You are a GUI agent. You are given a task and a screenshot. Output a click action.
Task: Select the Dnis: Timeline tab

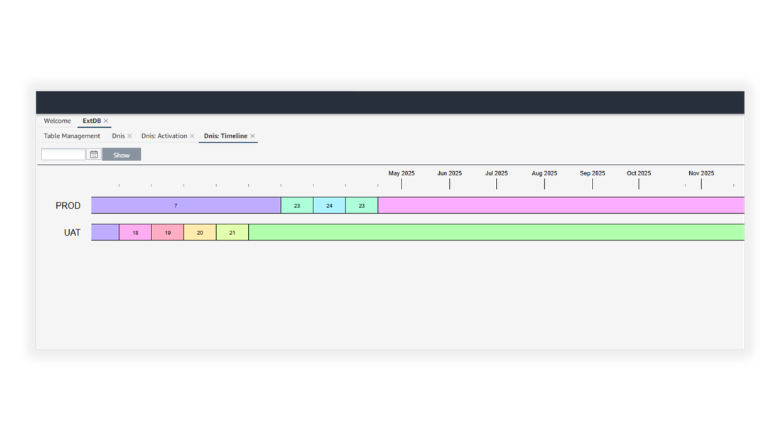tap(225, 136)
